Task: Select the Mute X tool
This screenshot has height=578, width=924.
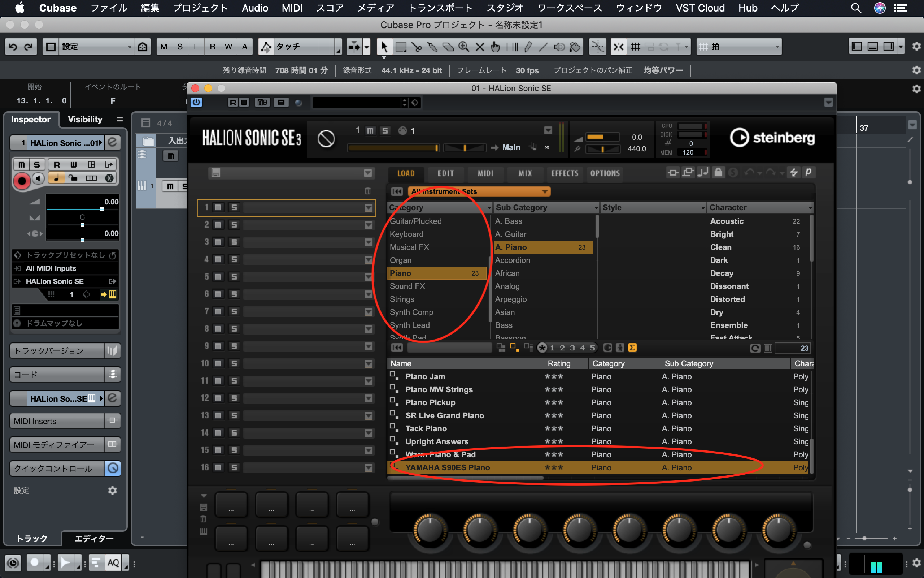Action: pyautogui.click(x=480, y=47)
